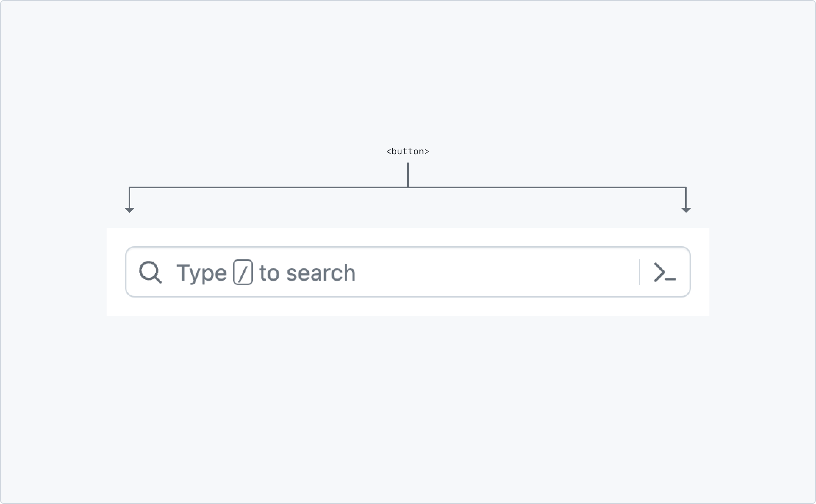Open the command palette terminal icon
The height and width of the screenshot is (504, 816).
(665, 273)
